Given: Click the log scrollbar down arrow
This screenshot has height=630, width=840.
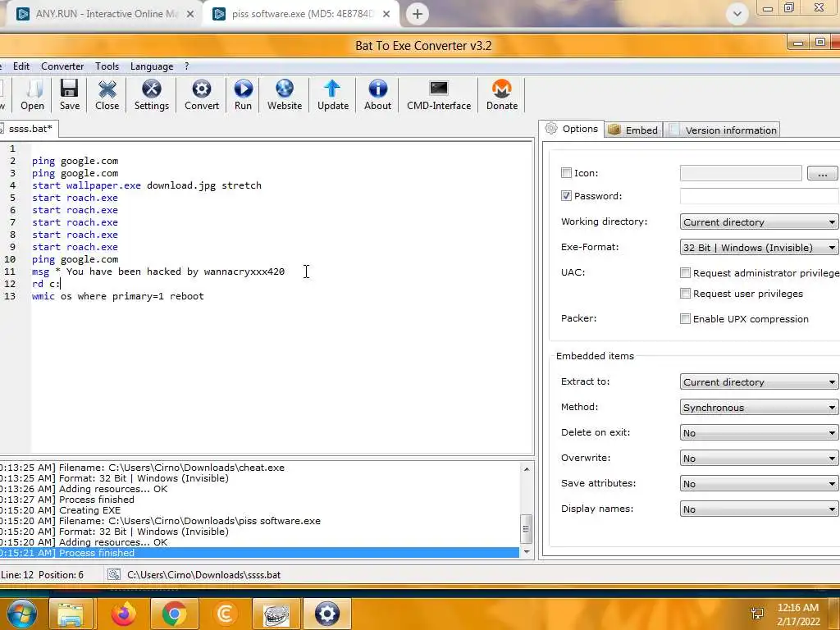Looking at the screenshot, I should 527,551.
